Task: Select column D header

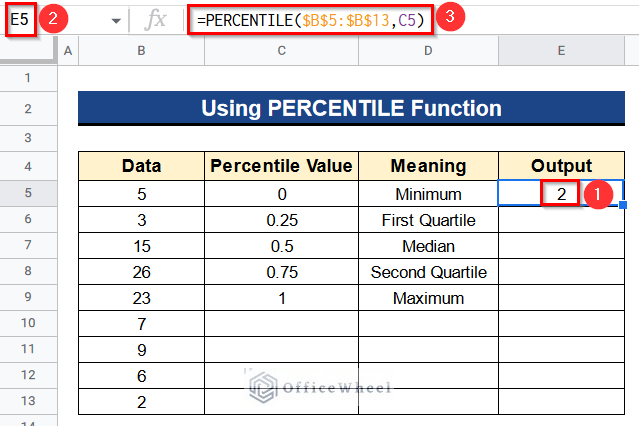Action: point(428,51)
